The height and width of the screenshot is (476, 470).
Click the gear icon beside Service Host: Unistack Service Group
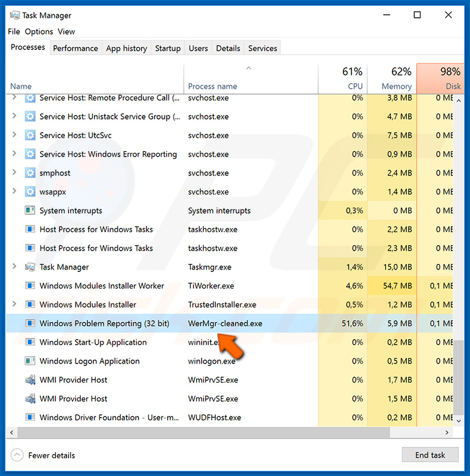point(30,116)
